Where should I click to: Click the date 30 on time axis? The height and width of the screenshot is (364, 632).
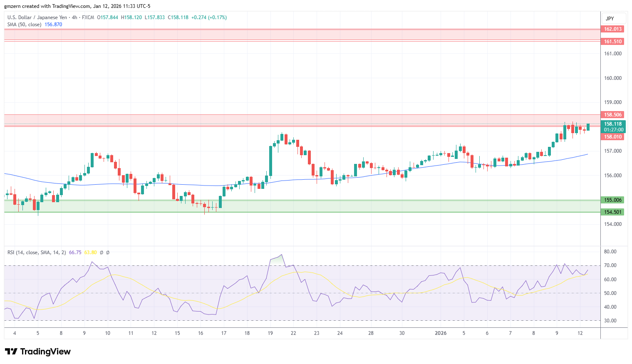tap(402, 333)
